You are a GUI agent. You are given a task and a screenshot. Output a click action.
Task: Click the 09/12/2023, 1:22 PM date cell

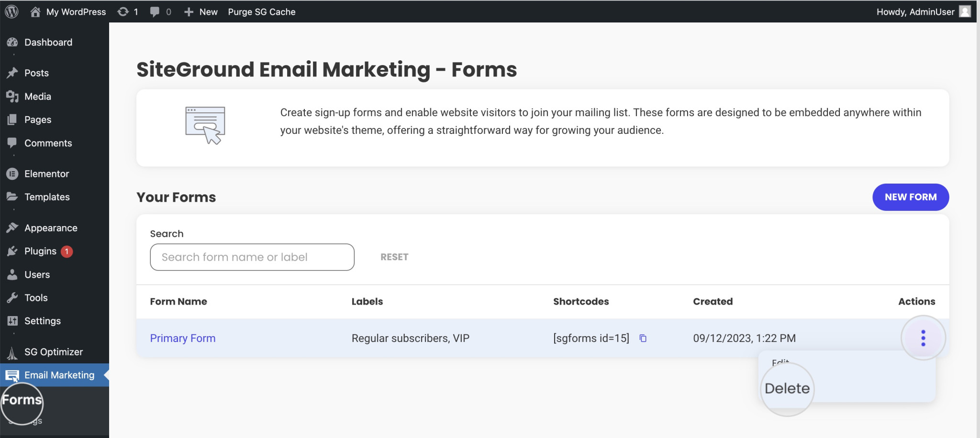[745, 339]
